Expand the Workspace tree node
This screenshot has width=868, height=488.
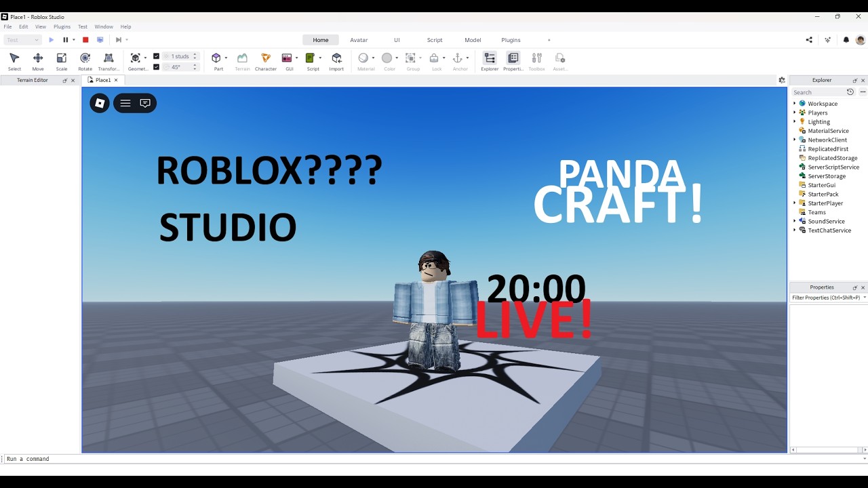click(x=795, y=104)
